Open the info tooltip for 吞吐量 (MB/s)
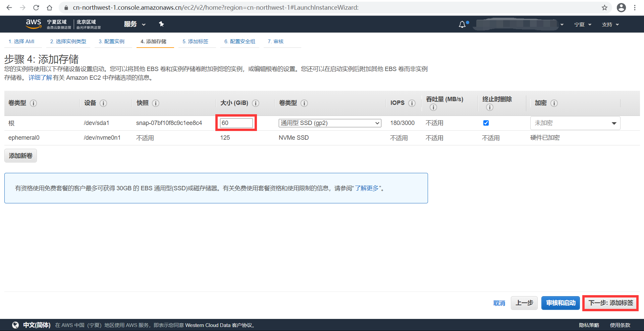This screenshot has height=331, width=644. [433, 107]
